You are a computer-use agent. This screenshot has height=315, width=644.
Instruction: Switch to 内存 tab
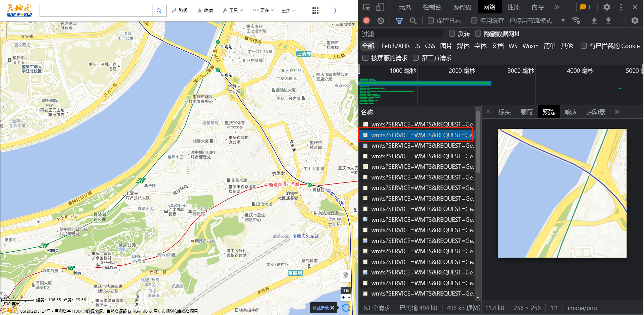[x=537, y=7]
